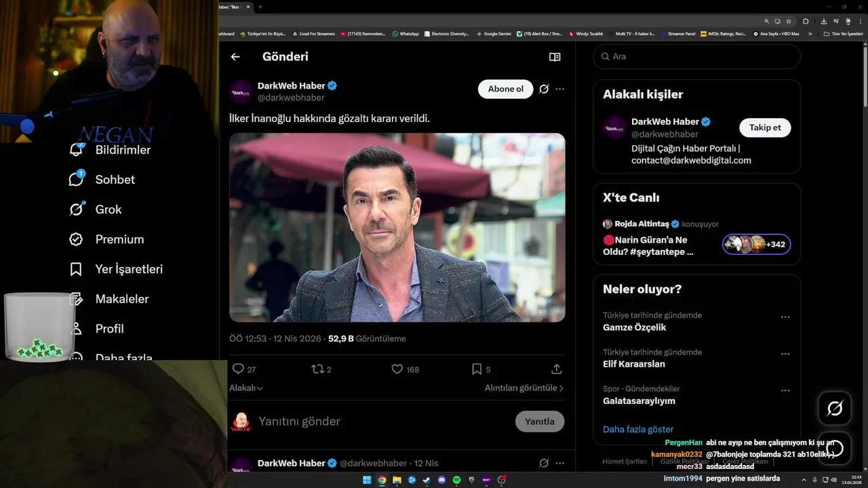Image resolution: width=868 pixels, height=488 pixels.
Task: Open Yer İşaretleri in the sidebar
Action: (116, 269)
